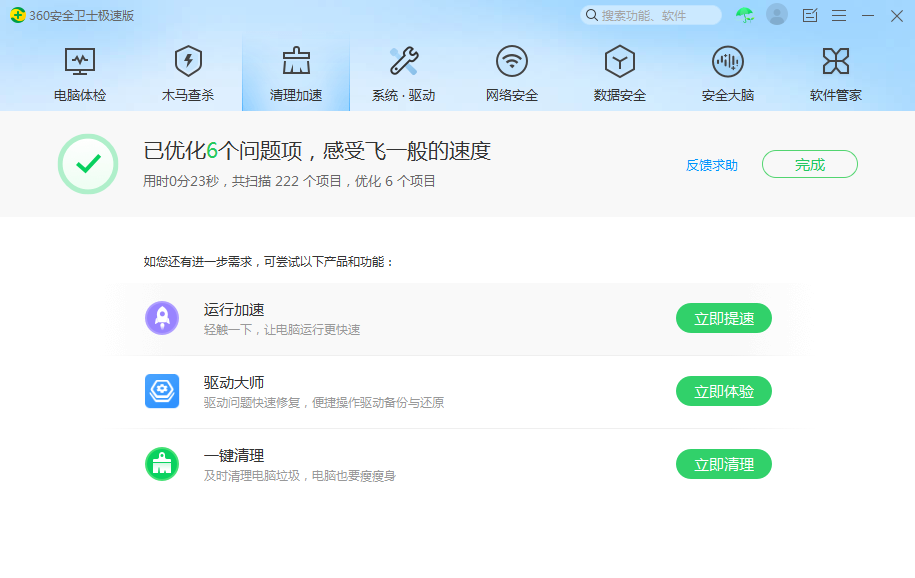Open the hamburger main menu

[839, 16]
